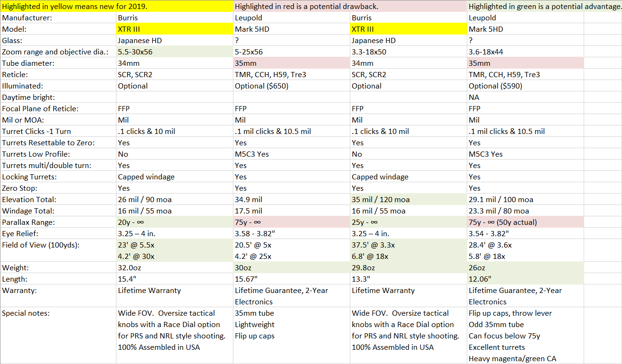Click the 'Optional ($650)' illuminated cell
Image resolution: width=622 pixels, height=364 pixels.
click(292, 86)
